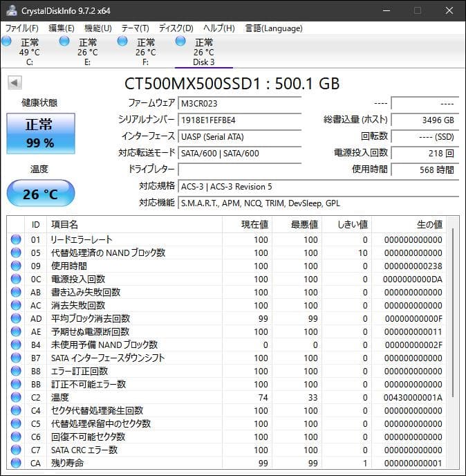Select the E: drive tab
The height and width of the screenshot is (476, 466).
pyautogui.click(x=87, y=51)
